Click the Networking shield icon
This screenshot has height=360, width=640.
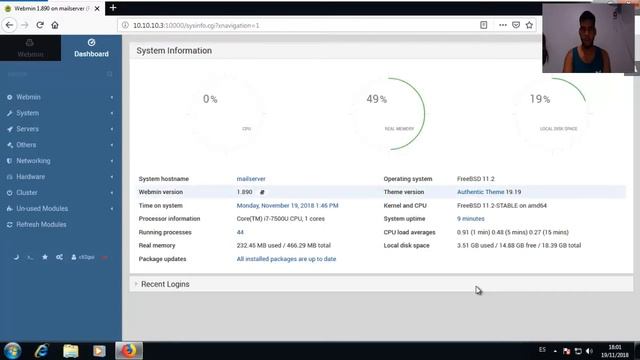click(9, 161)
